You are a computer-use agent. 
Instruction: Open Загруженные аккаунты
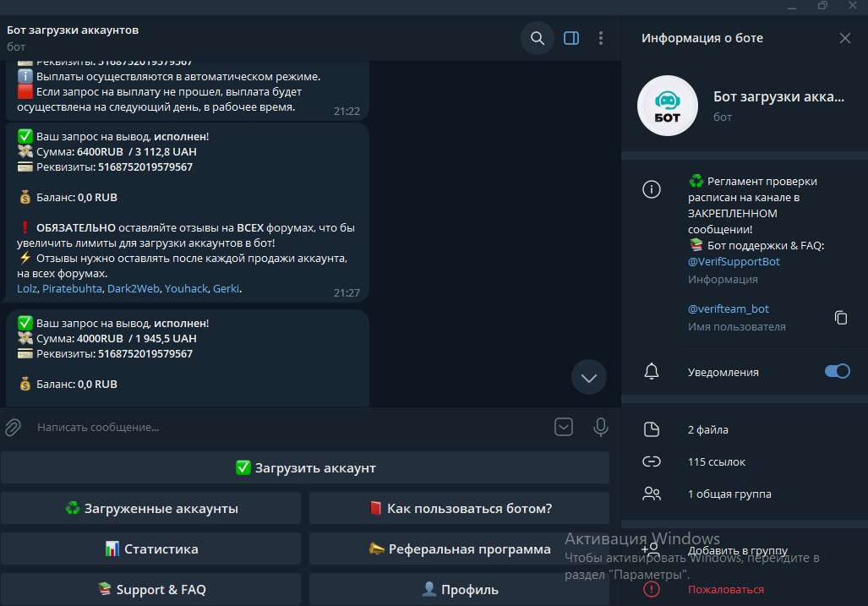click(x=150, y=509)
